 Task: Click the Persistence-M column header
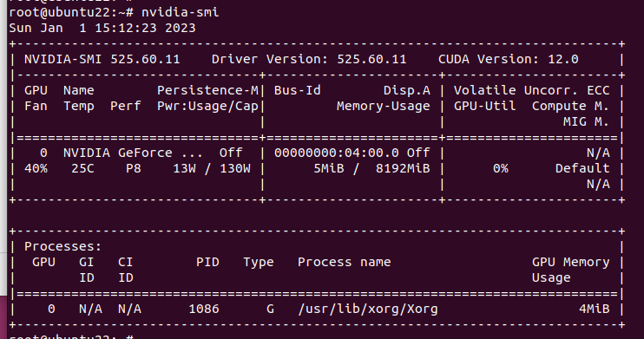click(207, 90)
